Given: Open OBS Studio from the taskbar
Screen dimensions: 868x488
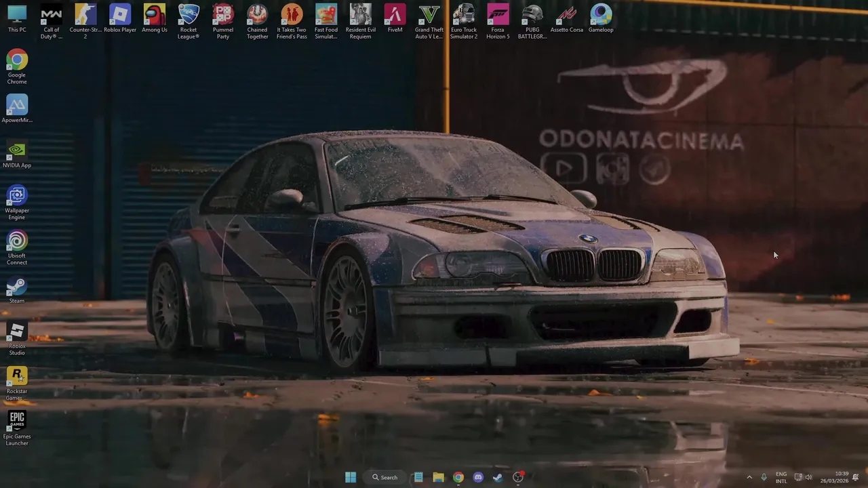Looking at the screenshot, I should 518,477.
